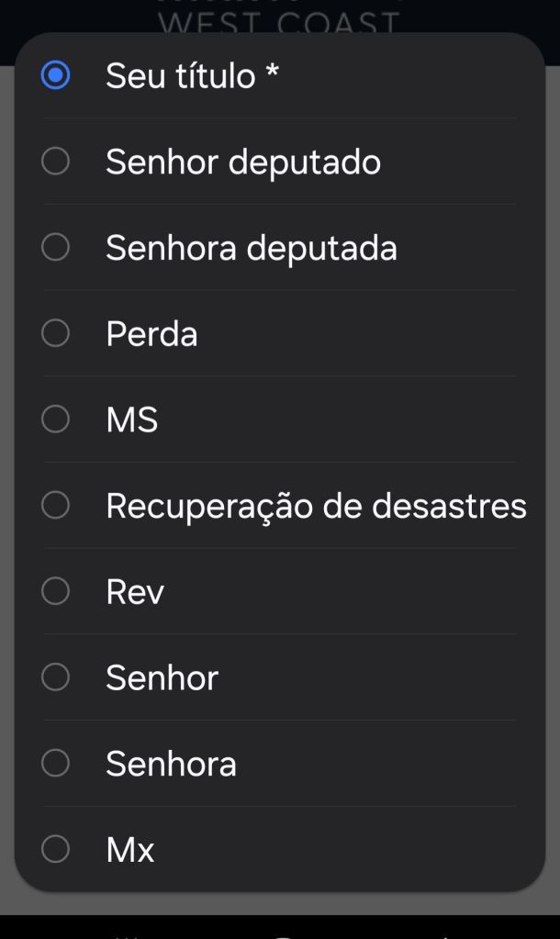The image size is (560, 939).
Task: Select the 'Senhora' radio circle
Action: tap(56, 763)
